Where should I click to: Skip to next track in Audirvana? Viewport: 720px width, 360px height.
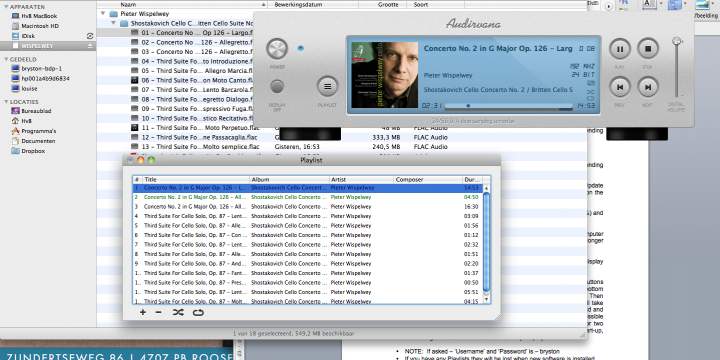point(648,87)
